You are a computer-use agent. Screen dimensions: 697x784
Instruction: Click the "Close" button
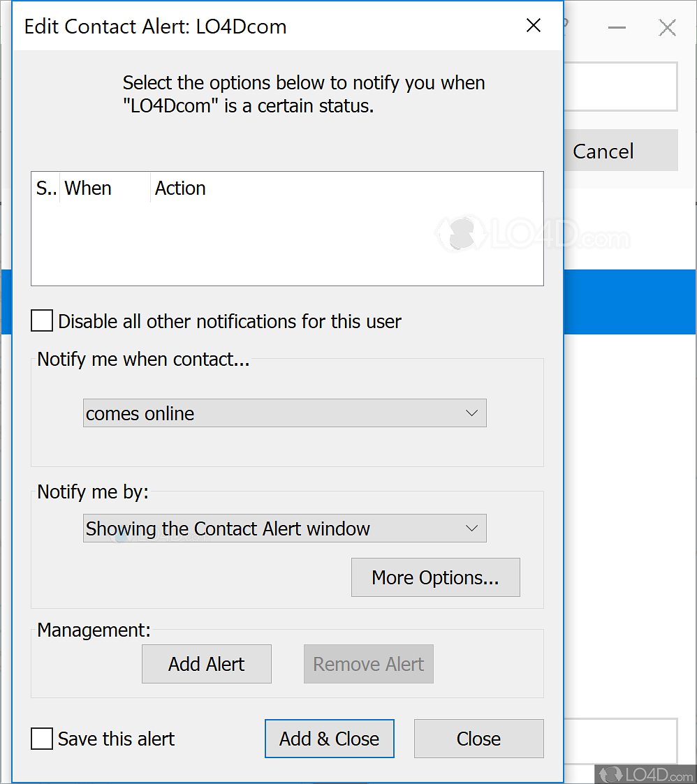[x=478, y=739]
